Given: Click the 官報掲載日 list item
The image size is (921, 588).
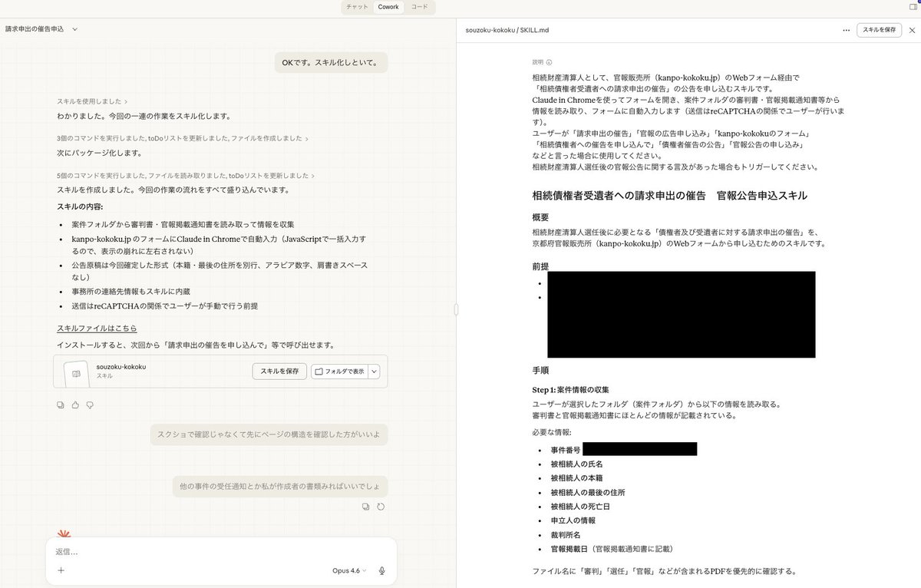Looking at the screenshot, I should click(x=612, y=549).
